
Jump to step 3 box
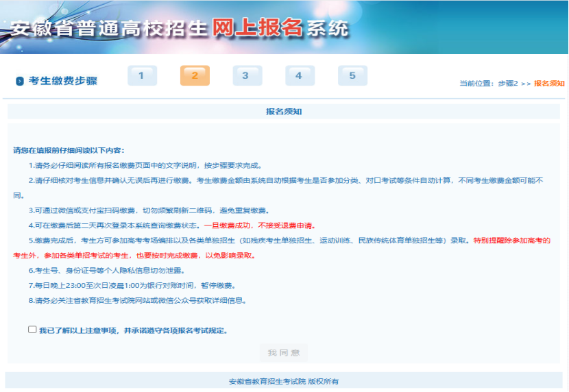click(247, 76)
